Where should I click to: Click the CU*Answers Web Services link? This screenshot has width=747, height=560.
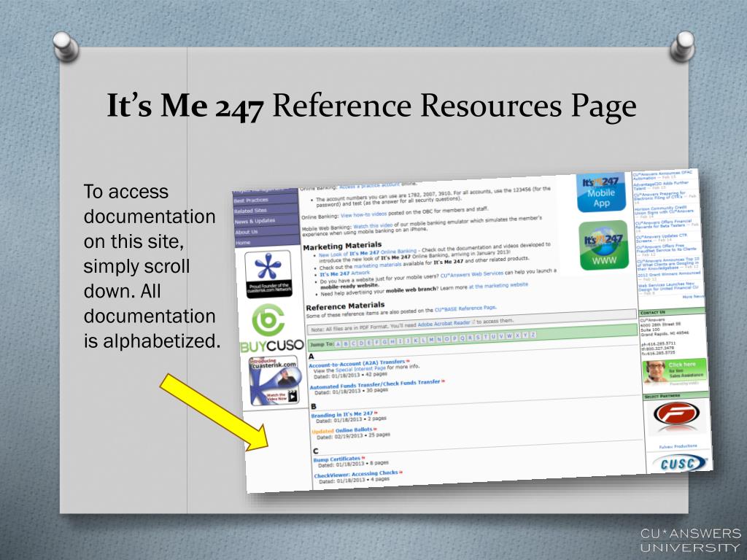tap(472, 274)
